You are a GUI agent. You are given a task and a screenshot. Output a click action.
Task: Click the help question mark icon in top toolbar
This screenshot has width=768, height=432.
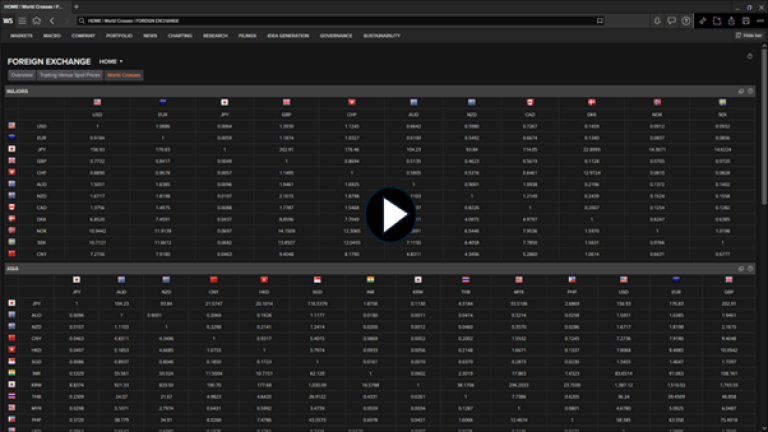(687, 20)
